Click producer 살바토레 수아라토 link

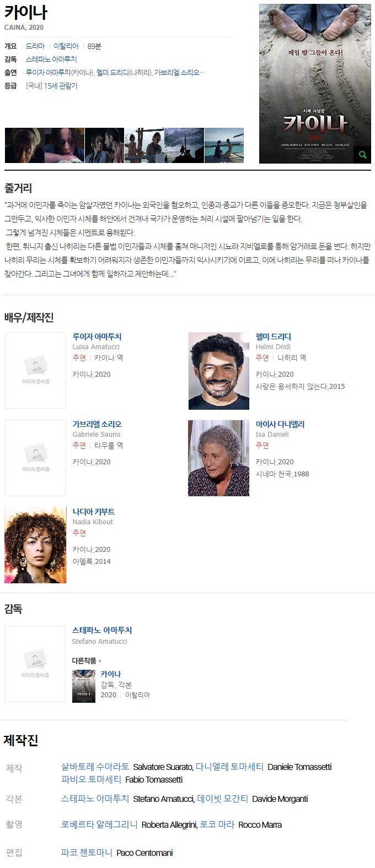(95, 767)
